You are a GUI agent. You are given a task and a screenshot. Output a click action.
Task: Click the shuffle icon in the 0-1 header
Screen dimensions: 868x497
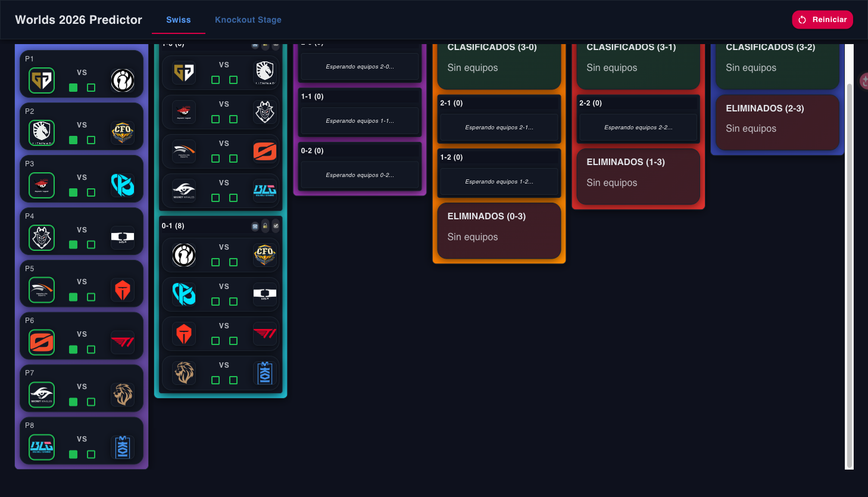coord(255,226)
